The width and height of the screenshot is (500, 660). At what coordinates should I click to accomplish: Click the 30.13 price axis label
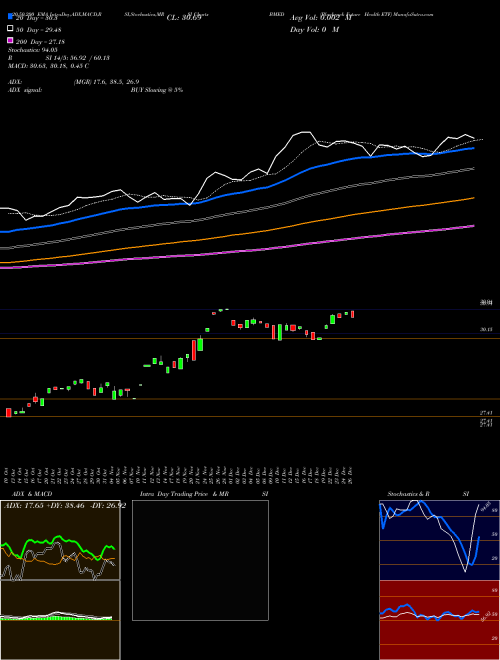click(x=486, y=330)
